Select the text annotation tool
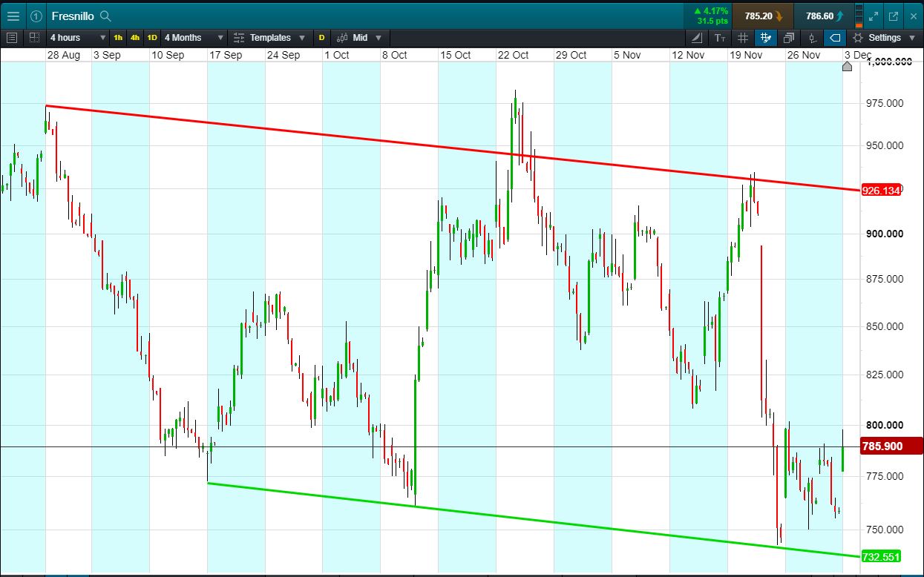924x577 pixels. click(x=720, y=37)
